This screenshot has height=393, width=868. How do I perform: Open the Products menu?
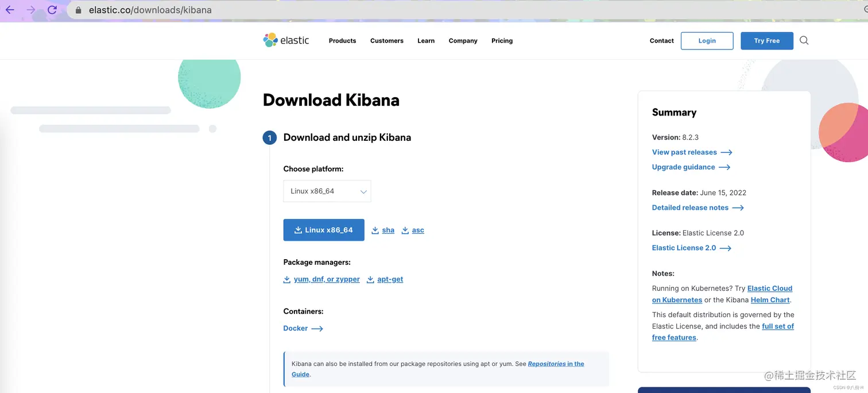point(342,41)
